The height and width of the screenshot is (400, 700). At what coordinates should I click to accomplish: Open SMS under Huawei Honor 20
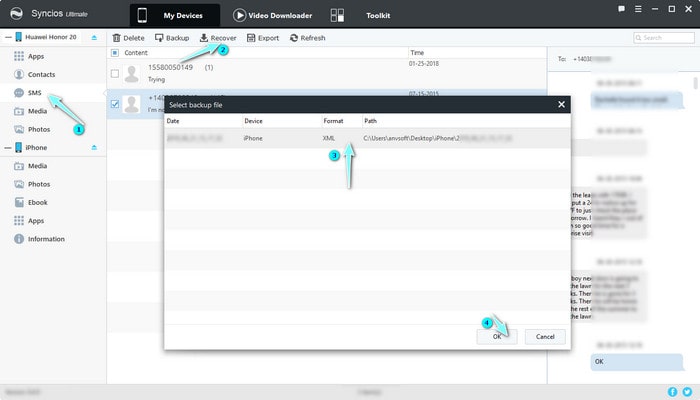(35, 92)
